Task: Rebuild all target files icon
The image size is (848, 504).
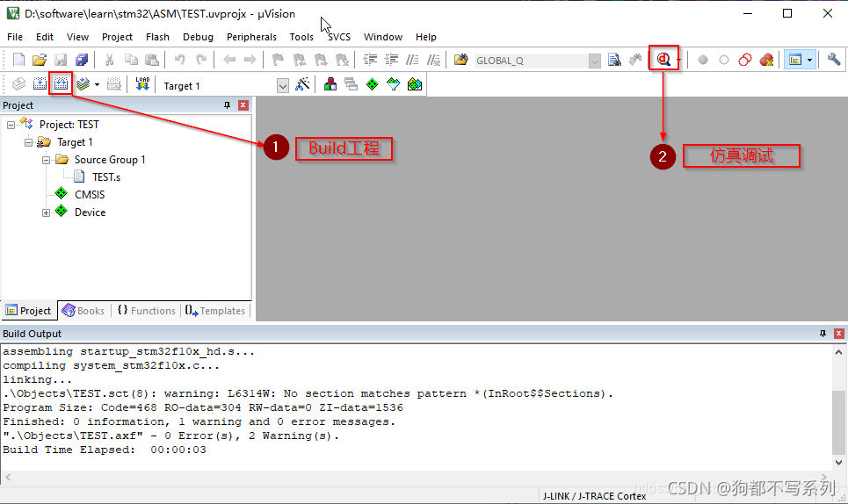Action: [62, 84]
